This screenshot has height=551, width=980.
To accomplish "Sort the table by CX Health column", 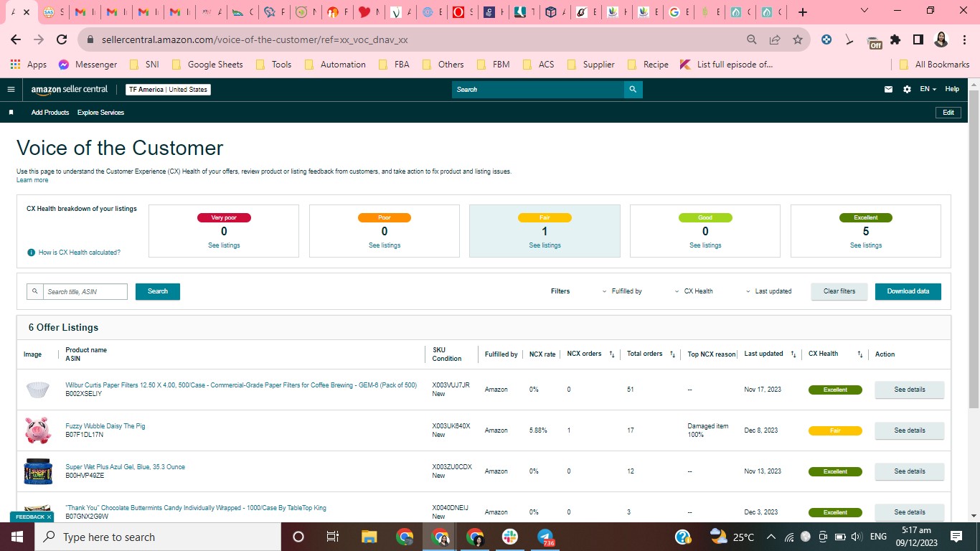I will (x=860, y=354).
